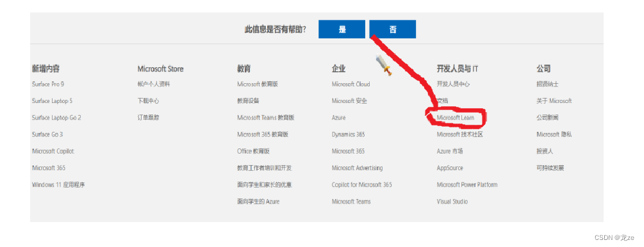Viewport: 644px width, 247px height.
Task: Open the 投资人 link
Action: [545, 152]
